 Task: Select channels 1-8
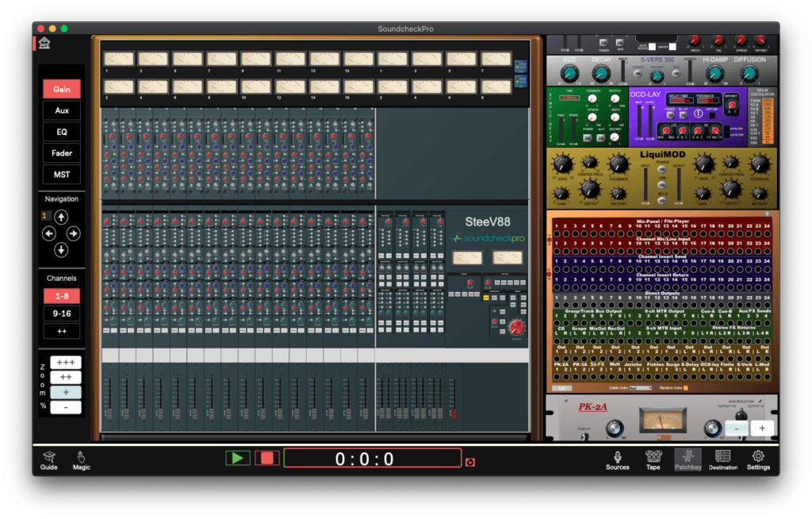click(x=62, y=296)
